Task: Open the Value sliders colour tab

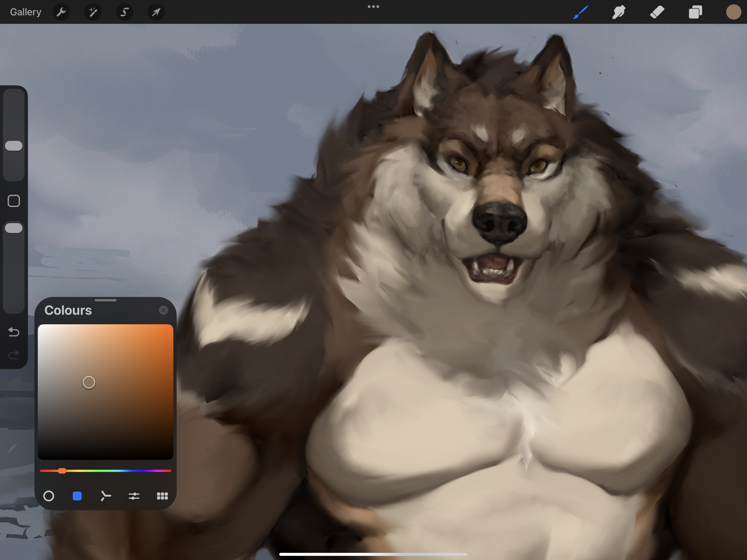Action: pos(134,496)
